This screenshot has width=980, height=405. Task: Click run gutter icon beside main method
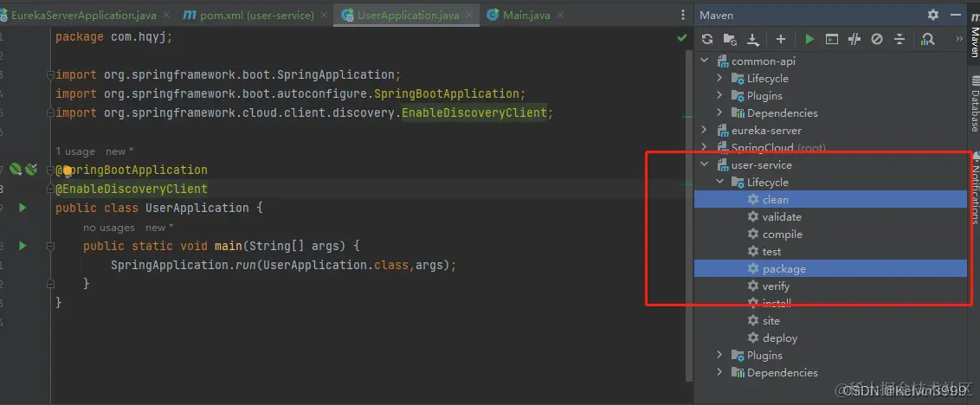(23, 246)
